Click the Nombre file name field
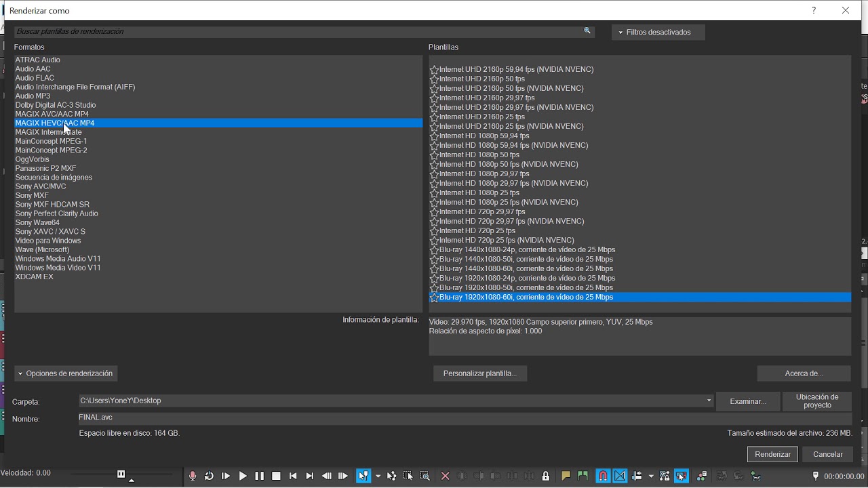868x488 pixels. pos(465,418)
